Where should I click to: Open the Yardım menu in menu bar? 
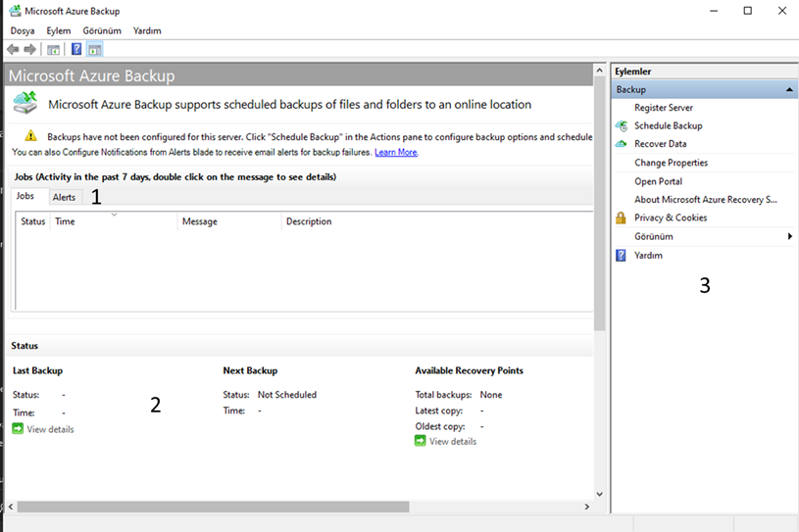pos(147,30)
